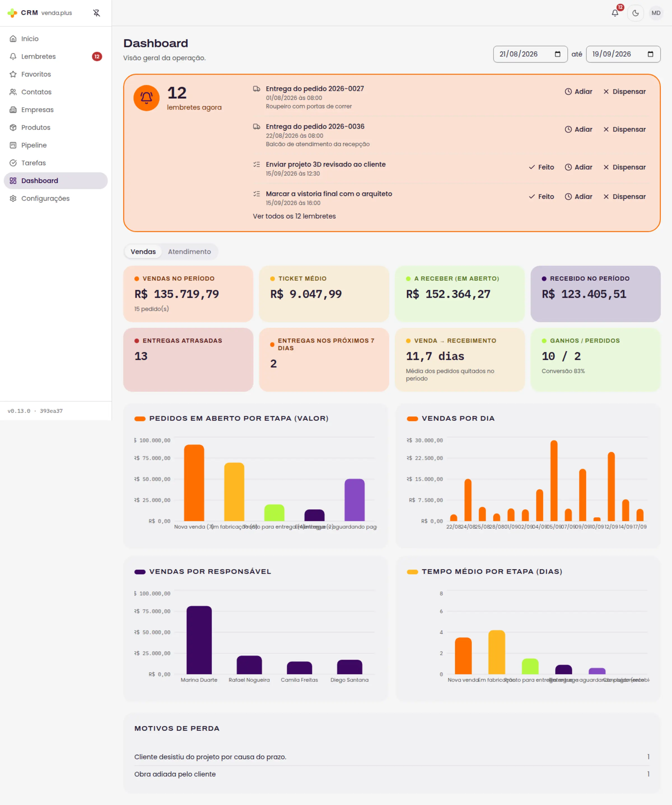Unpin the sidebar with the pin icon
The image size is (672, 805).
[97, 13]
